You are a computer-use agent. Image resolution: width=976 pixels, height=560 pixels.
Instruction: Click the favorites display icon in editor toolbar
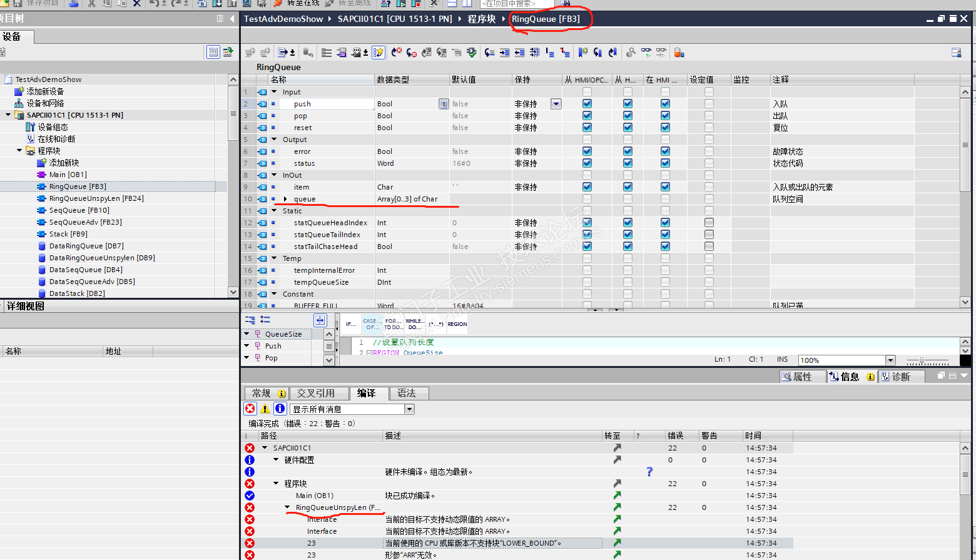379,53
